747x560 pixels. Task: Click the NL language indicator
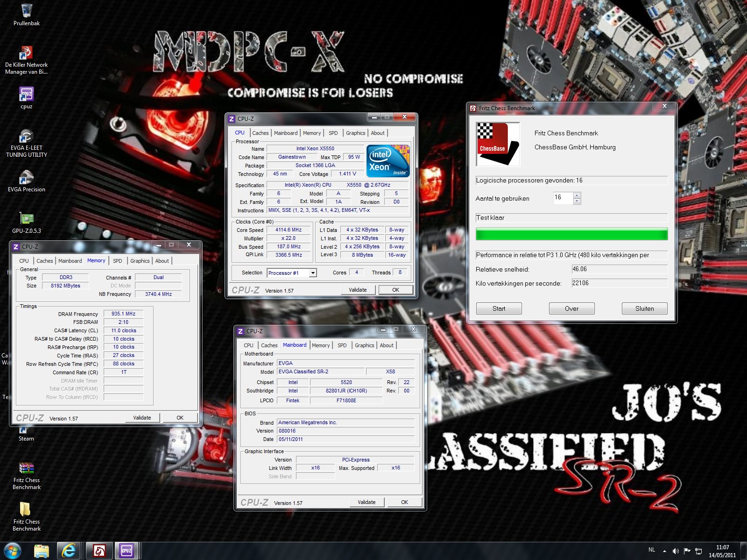(x=652, y=550)
